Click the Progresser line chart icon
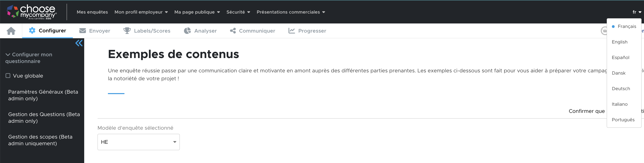Viewport: 644px width, 163px height. pyautogui.click(x=291, y=31)
